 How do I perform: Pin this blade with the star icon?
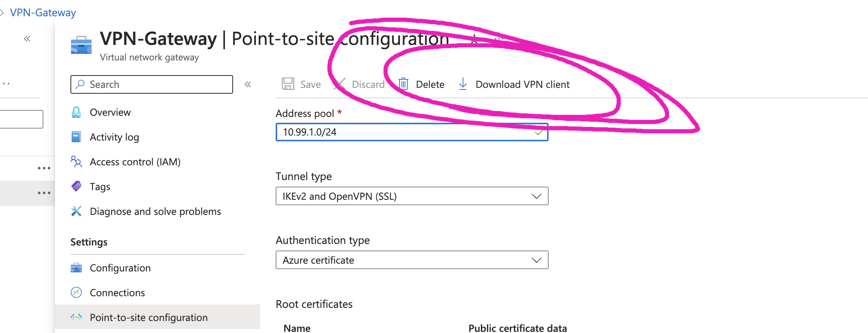(474, 39)
